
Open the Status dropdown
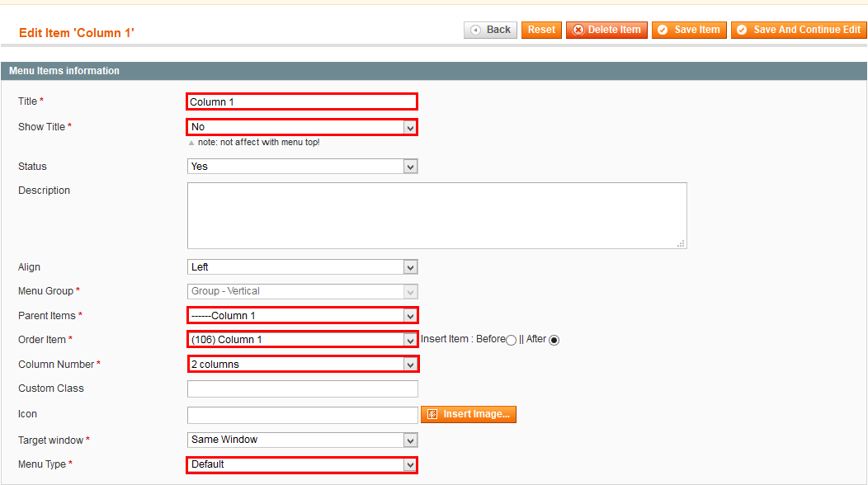pyautogui.click(x=302, y=166)
